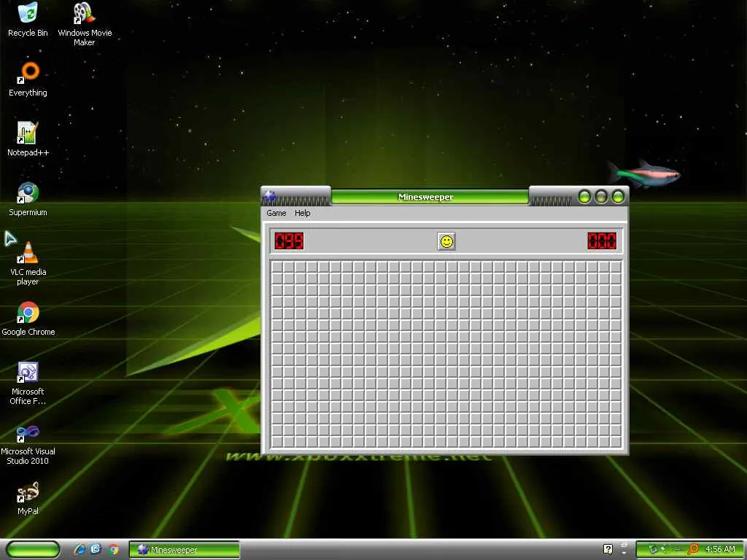Launch Internet Explorer from the quick launch bar
This screenshot has height=560, width=747.
80,550
